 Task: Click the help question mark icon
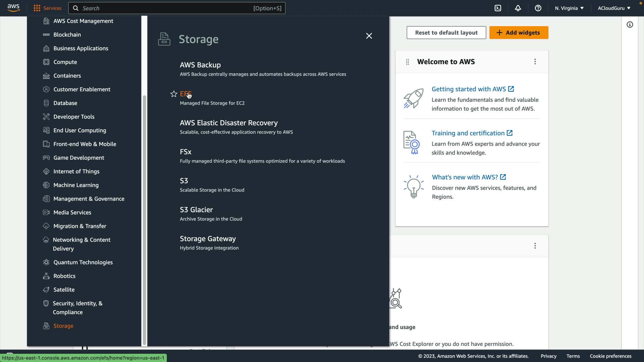tap(538, 8)
